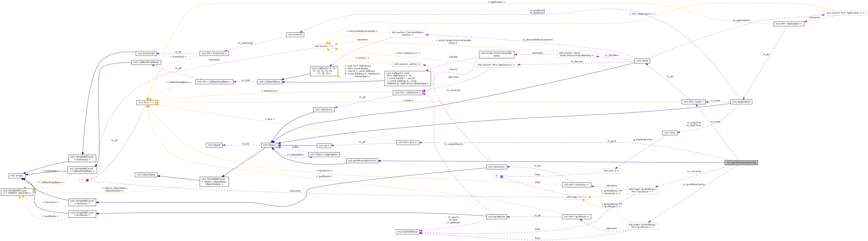
Task: Open the ns3::SimpleRefCount< NixVector > node
Action: (82, 202)
